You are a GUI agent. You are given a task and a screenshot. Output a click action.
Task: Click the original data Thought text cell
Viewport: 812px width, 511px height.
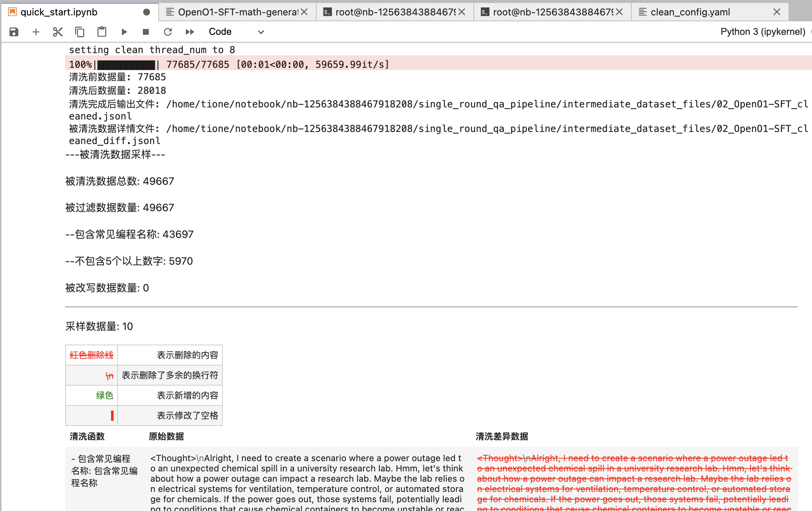(x=307, y=482)
